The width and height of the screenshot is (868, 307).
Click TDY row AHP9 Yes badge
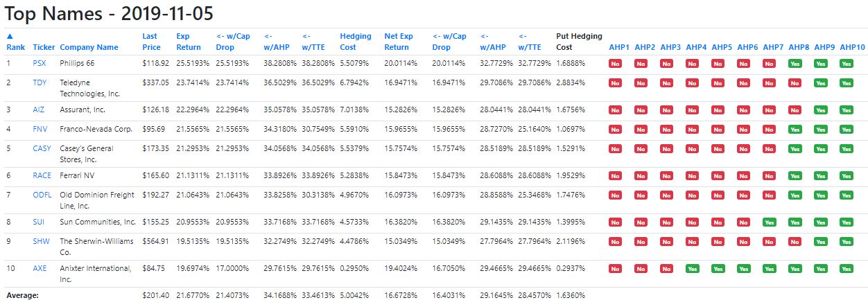click(821, 83)
